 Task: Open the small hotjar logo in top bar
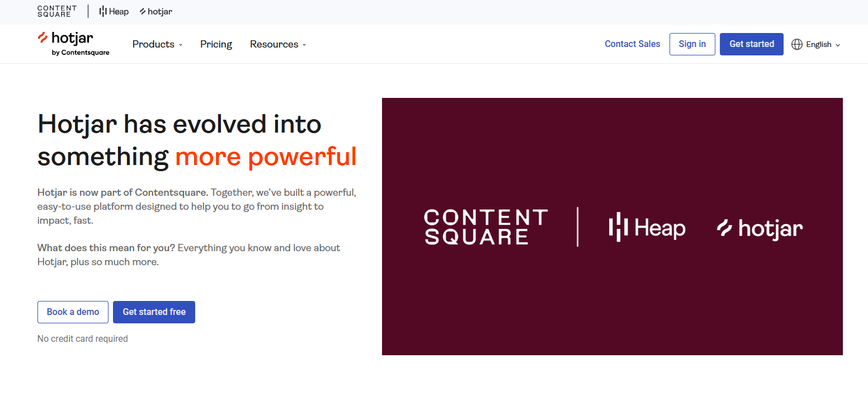point(156,11)
